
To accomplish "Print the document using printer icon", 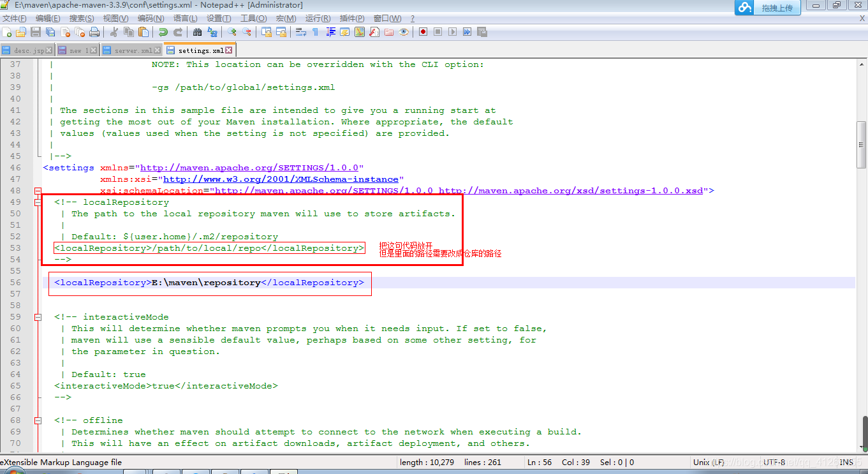I will coord(94,32).
